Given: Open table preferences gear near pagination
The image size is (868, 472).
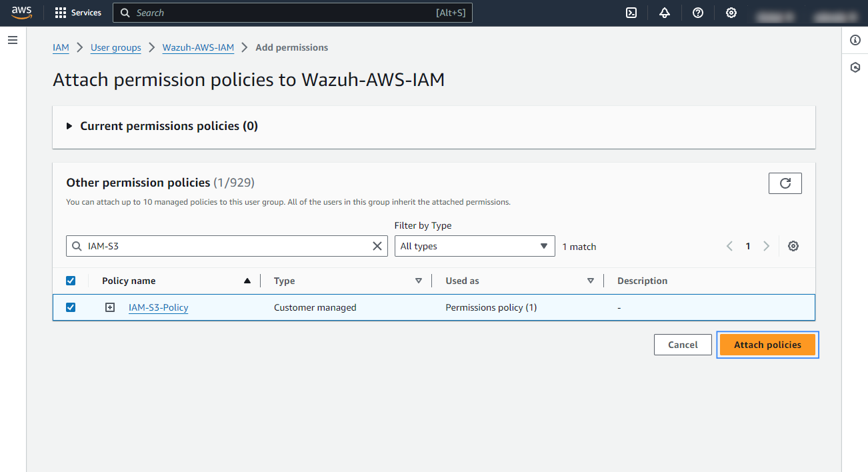Looking at the screenshot, I should 793,245.
